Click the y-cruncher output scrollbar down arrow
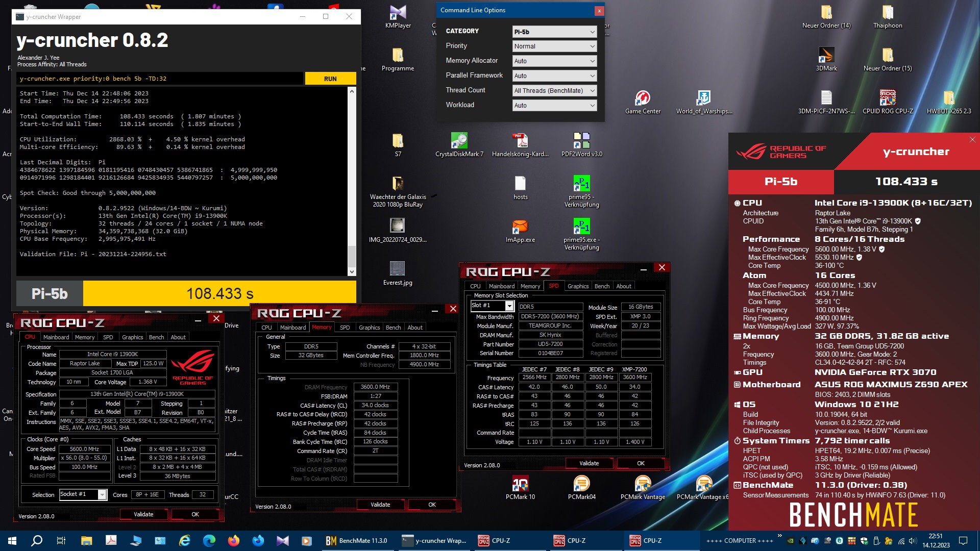This screenshot has height=551, width=980. pyautogui.click(x=352, y=272)
